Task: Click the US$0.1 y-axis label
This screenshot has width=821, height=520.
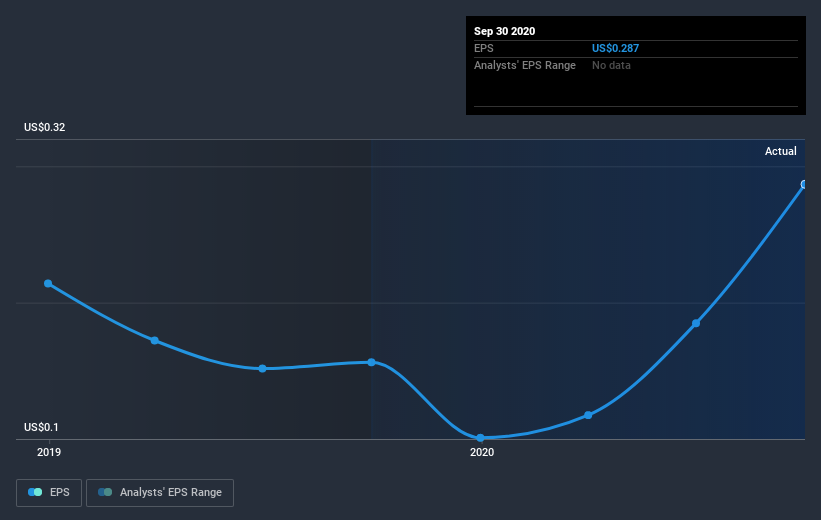Action: pos(41,427)
